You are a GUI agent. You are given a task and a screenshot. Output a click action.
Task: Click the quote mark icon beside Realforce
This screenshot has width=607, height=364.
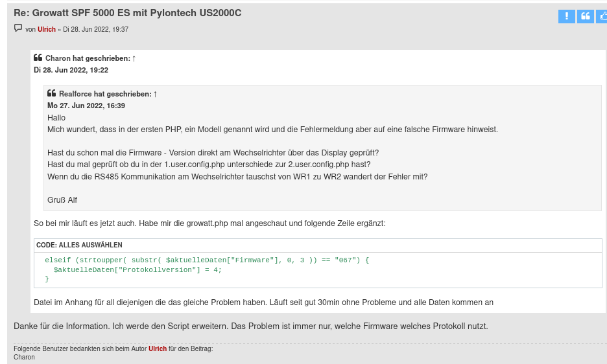pos(52,93)
